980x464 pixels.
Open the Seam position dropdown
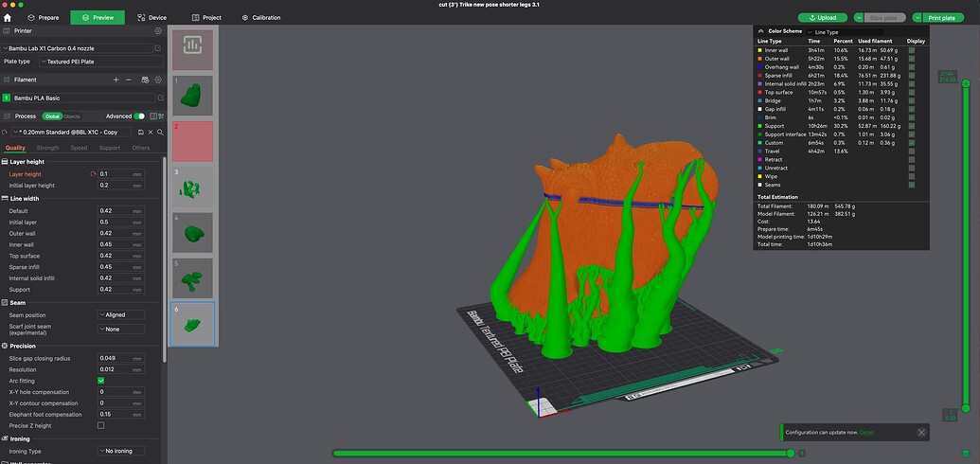[x=121, y=315]
